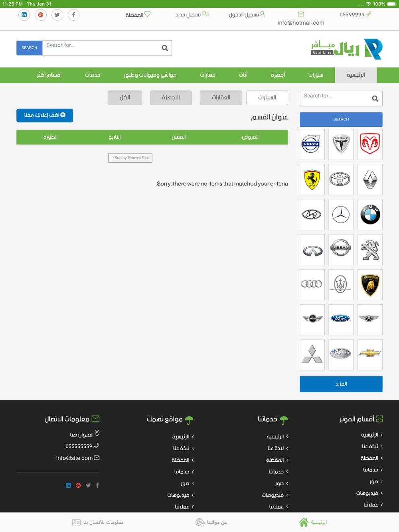Open the أجهزة navigation item
This screenshot has height=532, width=399.
pos(278,75)
